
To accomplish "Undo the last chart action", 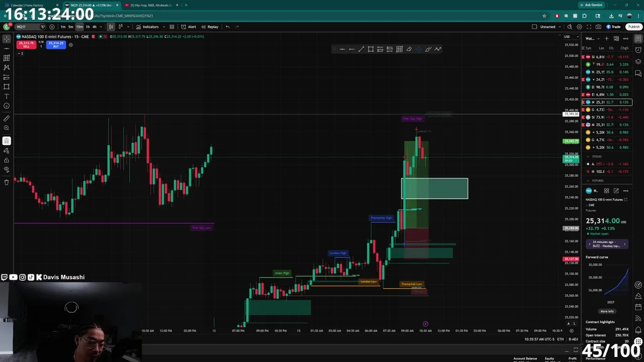I will click(227, 27).
